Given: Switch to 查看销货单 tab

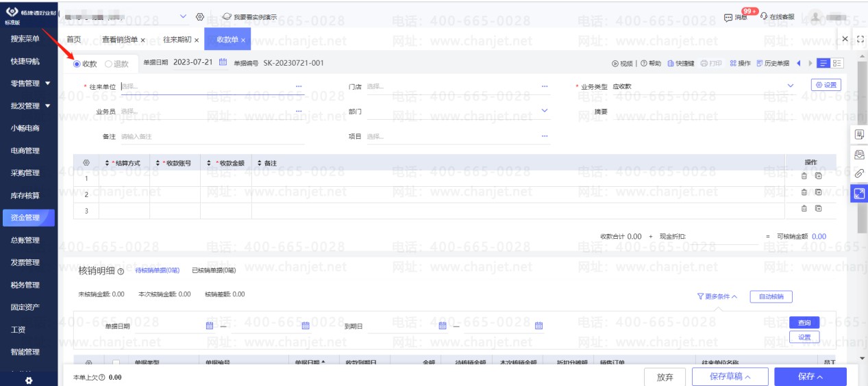Looking at the screenshot, I should point(120,40).
